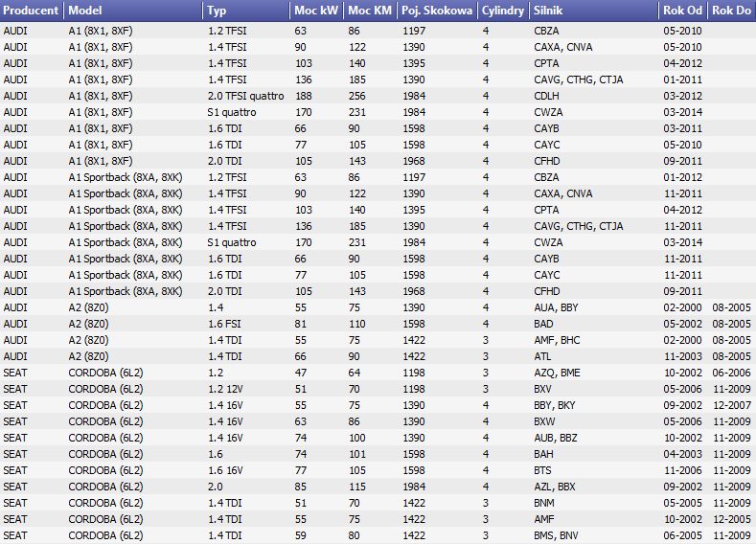Select engine code BNM
756x544 pixels.
tap(544, 503)
